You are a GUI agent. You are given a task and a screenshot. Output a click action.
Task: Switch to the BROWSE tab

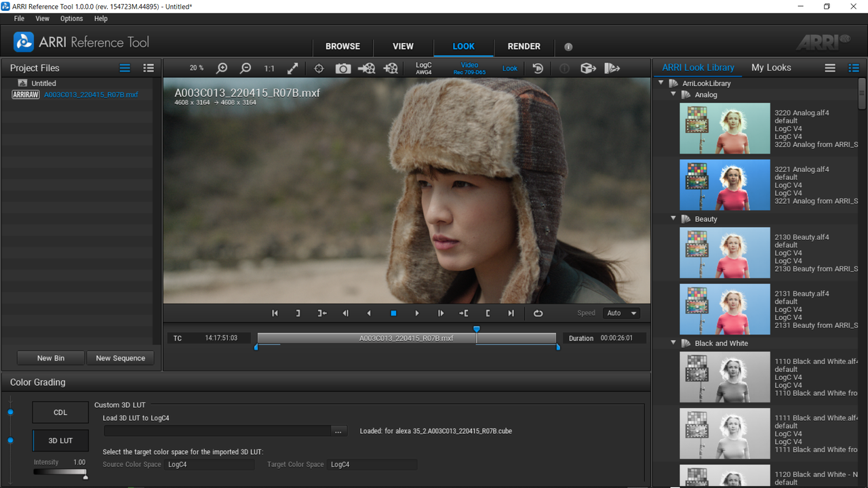coord(343,46)
